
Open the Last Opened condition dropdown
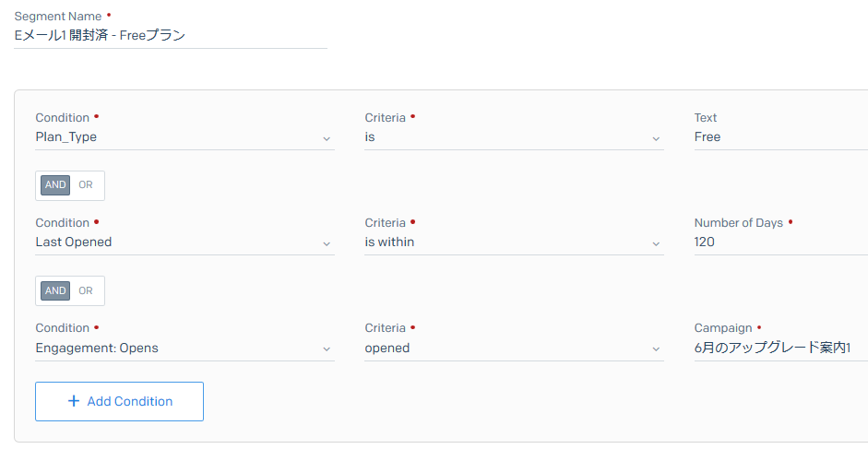(x=184, y=242)
